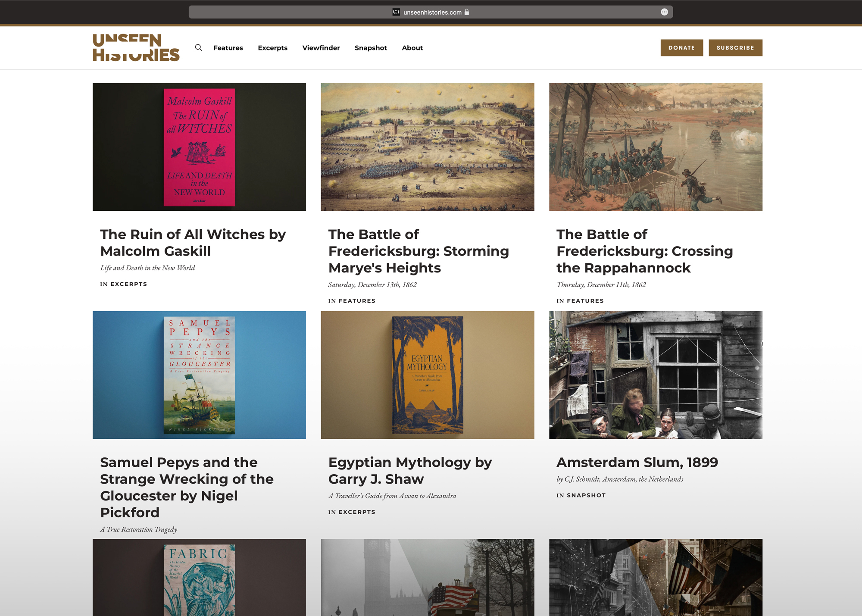This screenshot has height=616, width=862.
Task: Click 'Life and Death in the New World' subtitle
Action: point(147,268)
